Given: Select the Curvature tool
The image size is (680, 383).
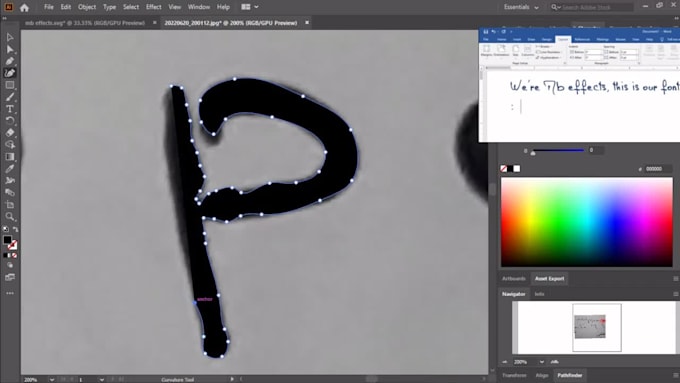Looking at the screenshot, I should pyautogui.click(x=10, y=73).
